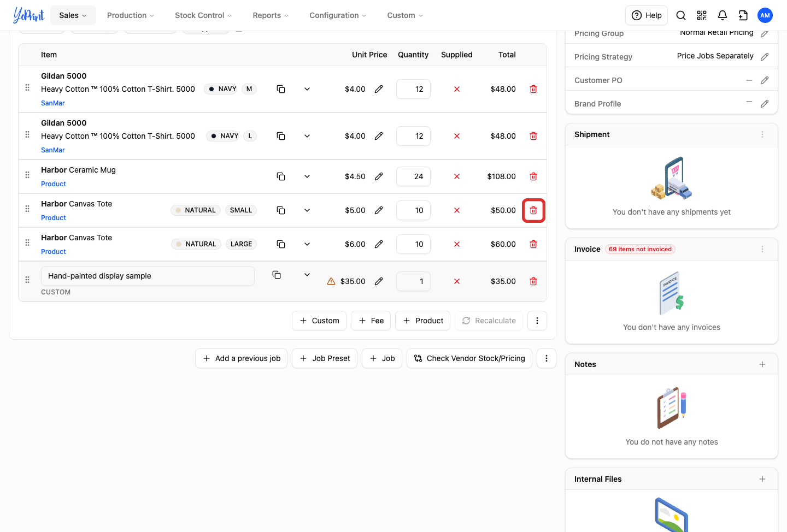Edit the Customer PO field
Viewport: 787px width, 532px height.
[765, 80]
